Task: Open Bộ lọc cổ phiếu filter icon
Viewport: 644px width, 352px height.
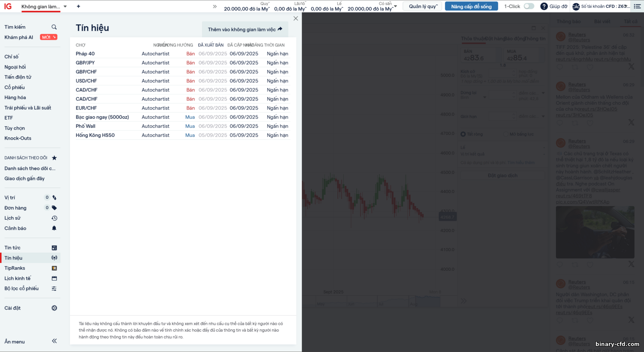Action: point(54,288)
